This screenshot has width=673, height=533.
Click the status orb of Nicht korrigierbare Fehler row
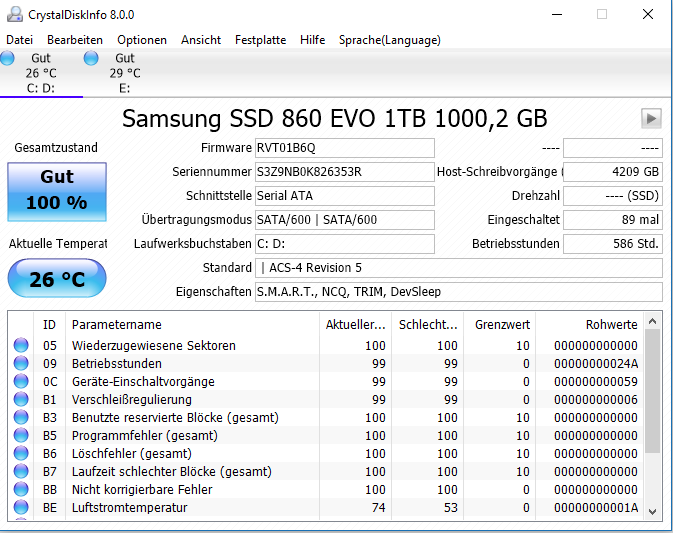coord(21,489)
